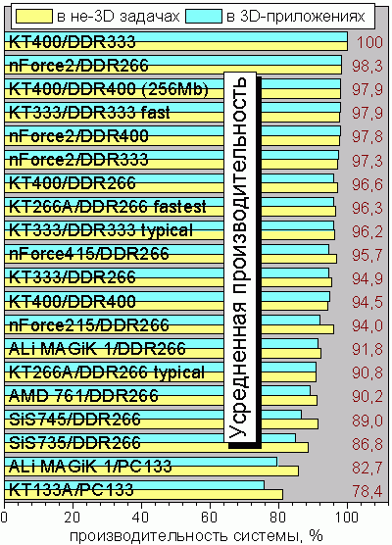Click the "KT133A/PC133" bar label
Image resolution: width=392 pixels, height=545 pixels.
coord(72,490)
